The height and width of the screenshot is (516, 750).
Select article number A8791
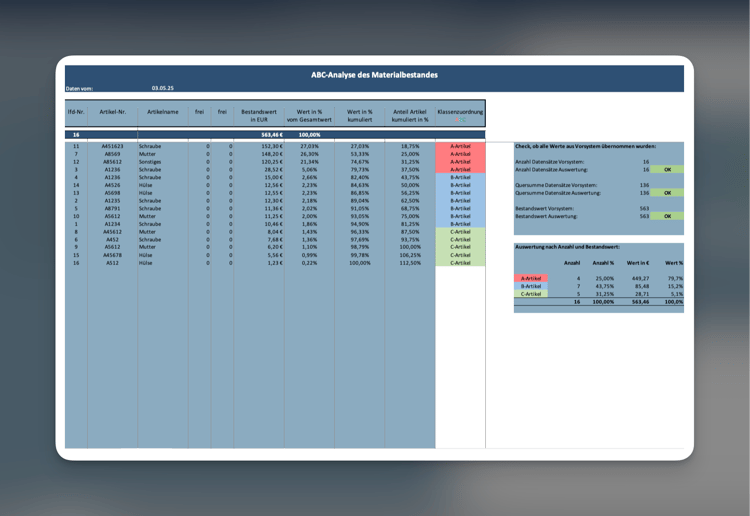tap(112, 209)
